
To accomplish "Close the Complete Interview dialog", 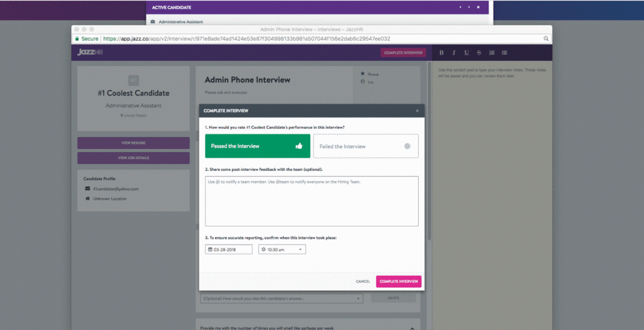I will pyautogui.click(x=418, y=111).
